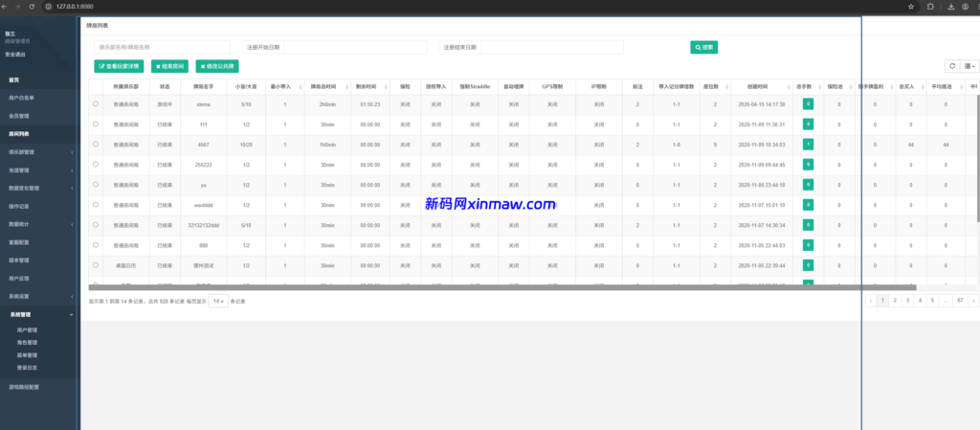Click the next page arrow in pagination
980x430 pixels.
(973, 301)
